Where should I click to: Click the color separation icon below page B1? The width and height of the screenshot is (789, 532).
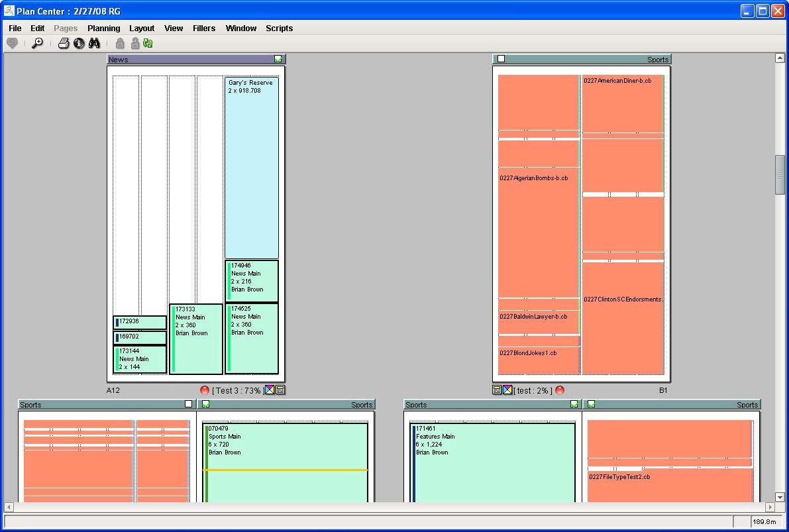click(x=507, y=390)
